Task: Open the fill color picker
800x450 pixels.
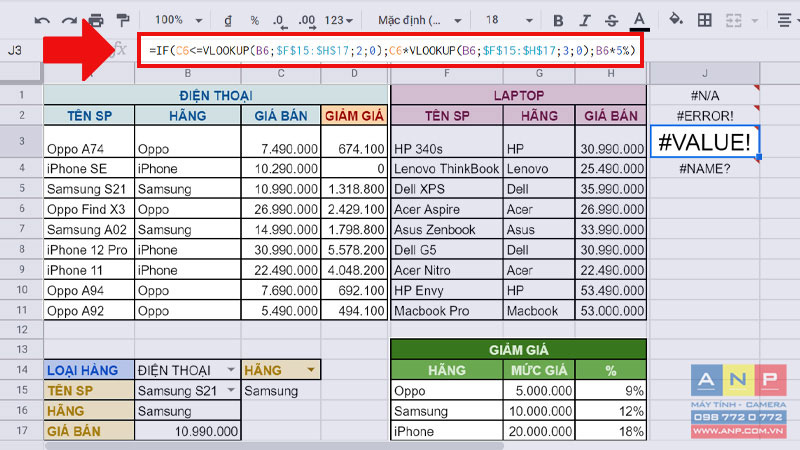Action: (x=676, y=20)
